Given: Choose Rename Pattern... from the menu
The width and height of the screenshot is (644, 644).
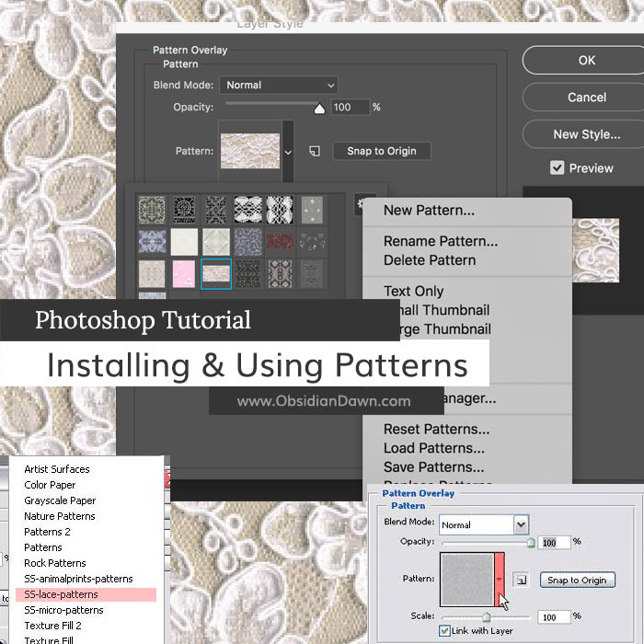Looking at the screenshot, I should pos(441,241).
